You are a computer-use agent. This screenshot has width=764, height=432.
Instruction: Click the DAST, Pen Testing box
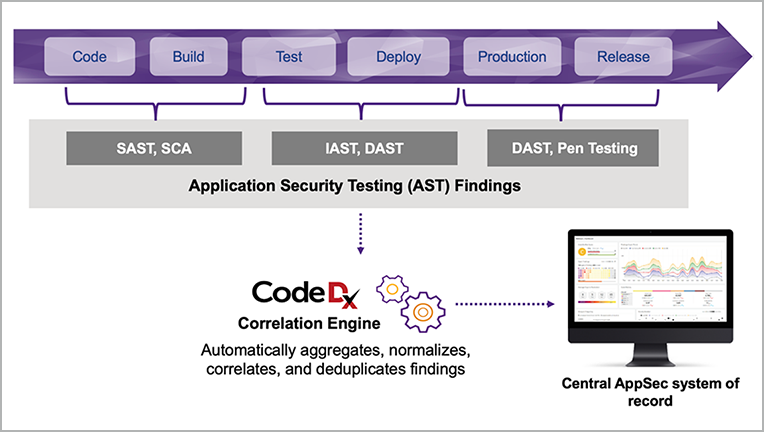point(573,148)
